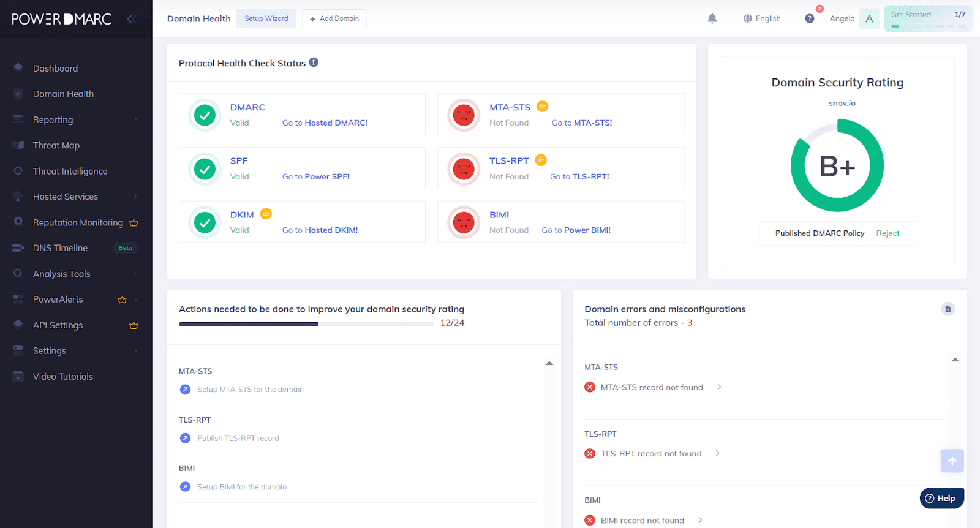Image resolution: width=980 pixels, height=528 pixels.
Task: Follow the Go to Hosted DMARC link
Action: pyautogui.click(x=325, y=123)
